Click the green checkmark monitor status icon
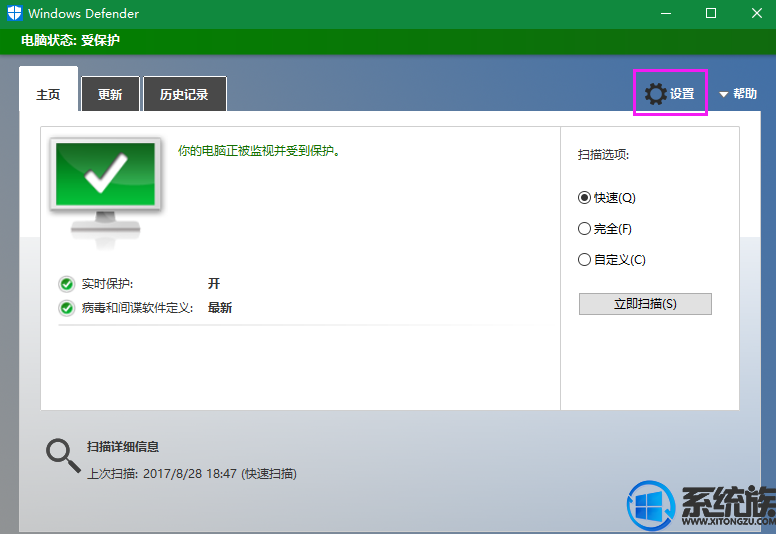This screenshot has width=776, height=534. point(105,192)
